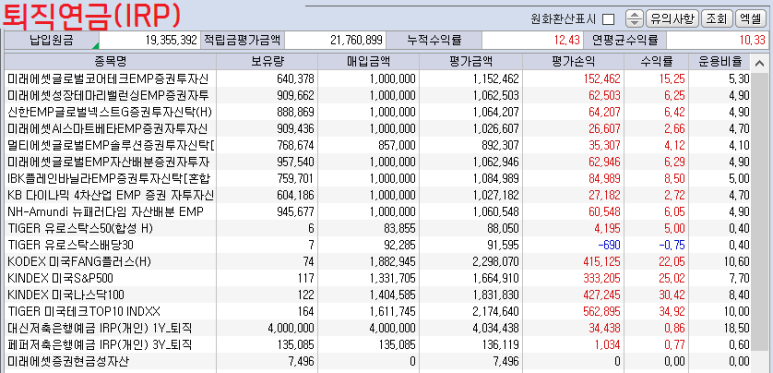Click the negative 평가손익 value -690
773x373 pixels.
coord(609,245)
